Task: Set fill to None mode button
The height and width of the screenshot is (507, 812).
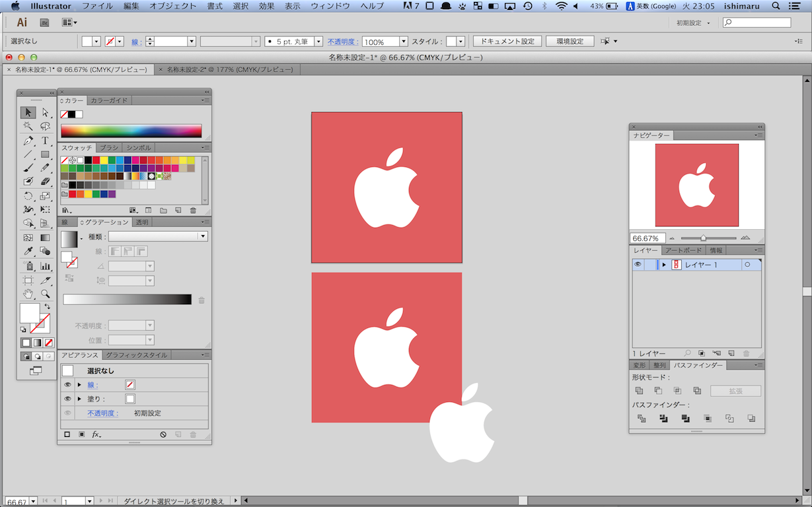Action: [49, 343]
